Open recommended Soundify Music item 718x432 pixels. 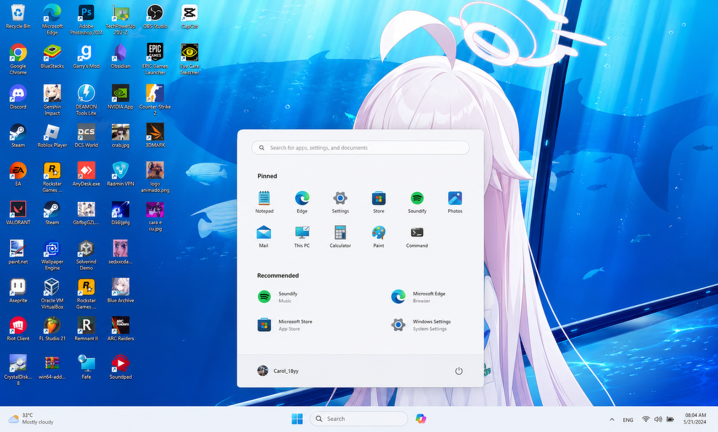click(277, 297)
